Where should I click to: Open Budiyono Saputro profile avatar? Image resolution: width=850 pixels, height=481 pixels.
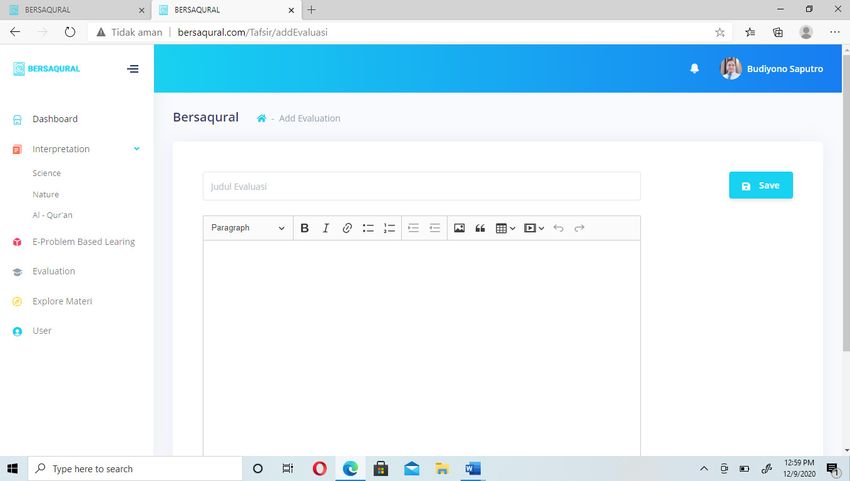point(731,68)
